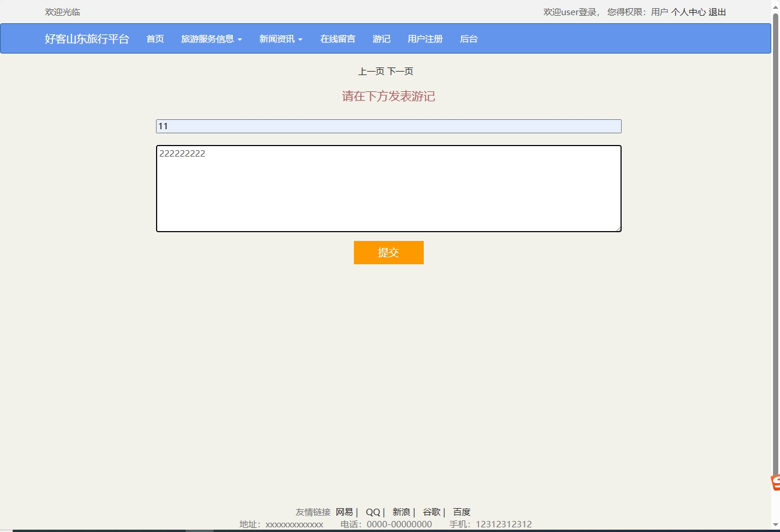Click the textarea resize grip corner

pos(618,229)
